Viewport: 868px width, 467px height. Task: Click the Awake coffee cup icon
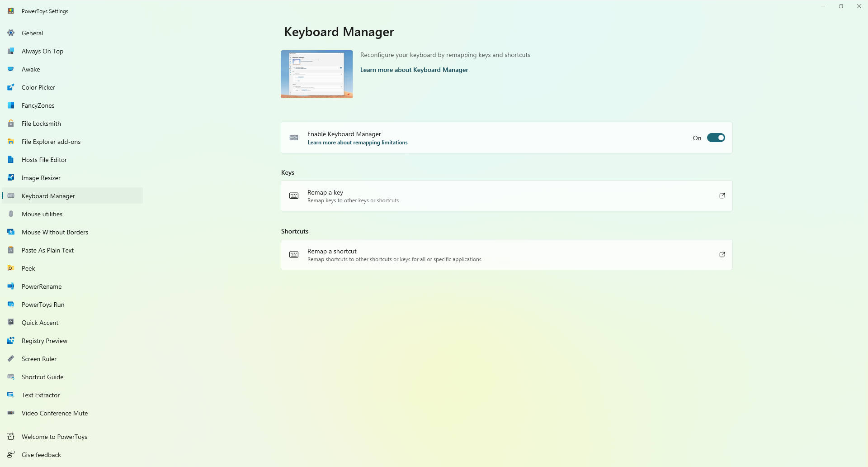coord(11,69)
